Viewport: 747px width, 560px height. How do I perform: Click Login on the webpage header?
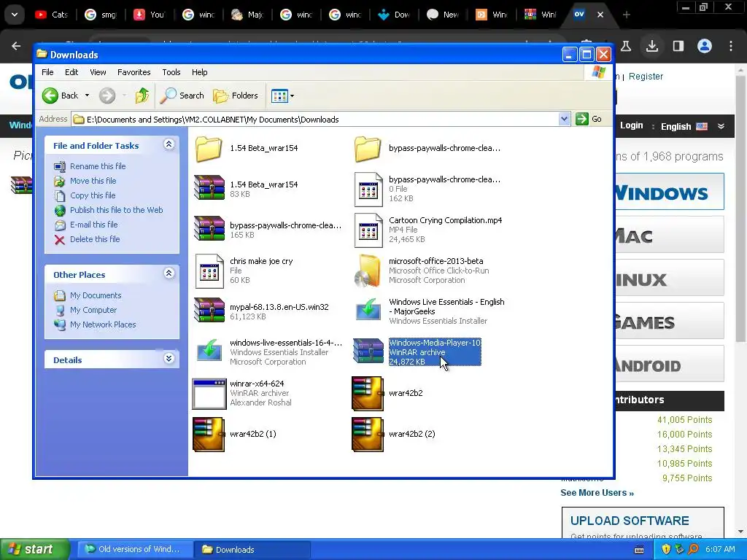[x=631, y=125]
